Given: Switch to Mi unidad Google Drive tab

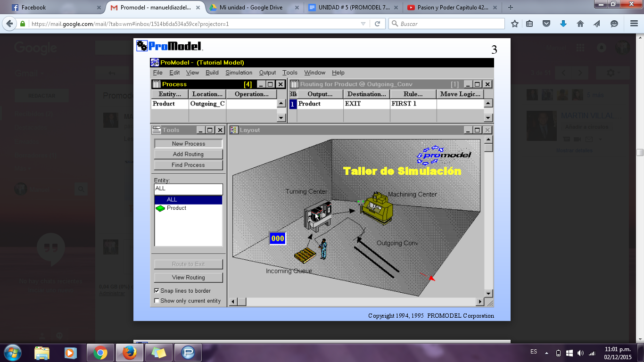Looking at the screenshot, I should coord(254,8).
